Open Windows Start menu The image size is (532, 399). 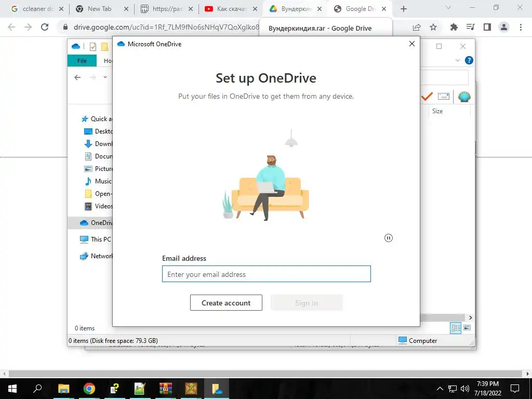[12, 389]
